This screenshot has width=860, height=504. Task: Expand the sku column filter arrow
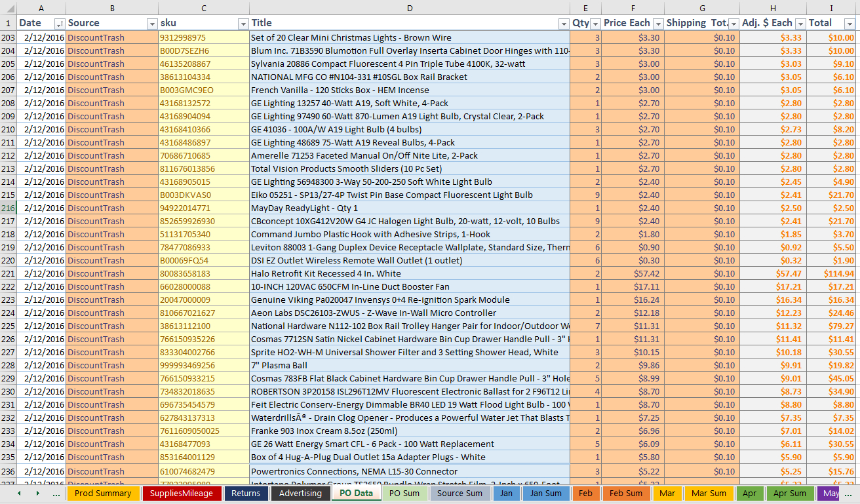[243, 24]
